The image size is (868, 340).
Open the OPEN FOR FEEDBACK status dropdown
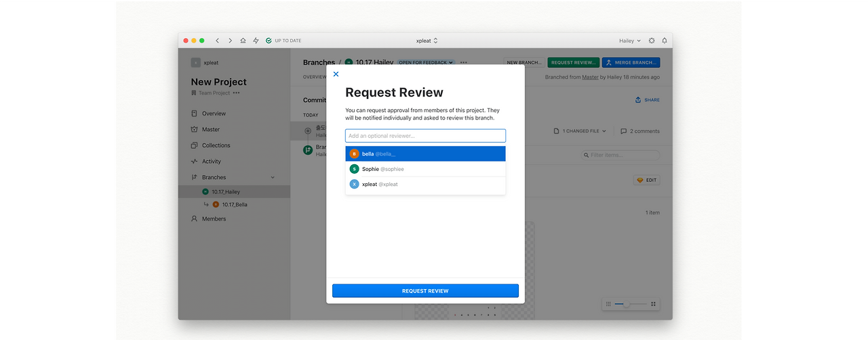tap(426, 62)
